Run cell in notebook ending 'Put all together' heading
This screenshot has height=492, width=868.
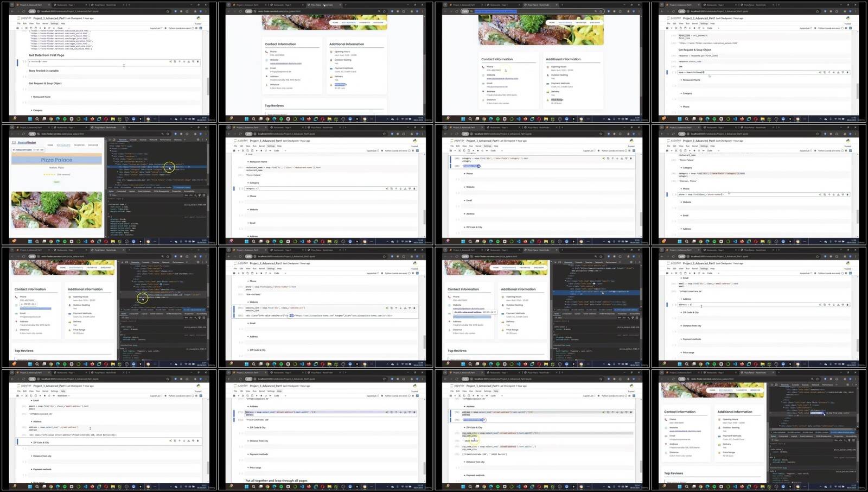(257, 396)
